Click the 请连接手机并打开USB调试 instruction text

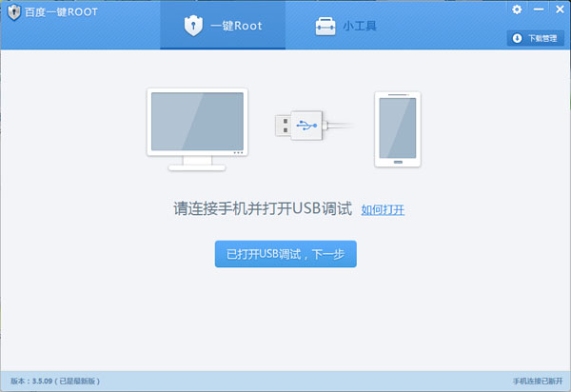pos(263,208)
